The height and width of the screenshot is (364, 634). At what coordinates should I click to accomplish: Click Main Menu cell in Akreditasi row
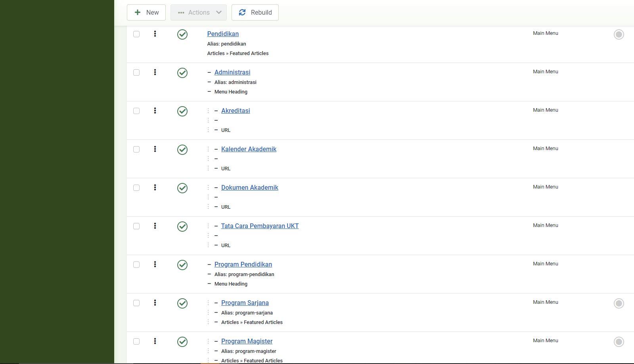546,110
